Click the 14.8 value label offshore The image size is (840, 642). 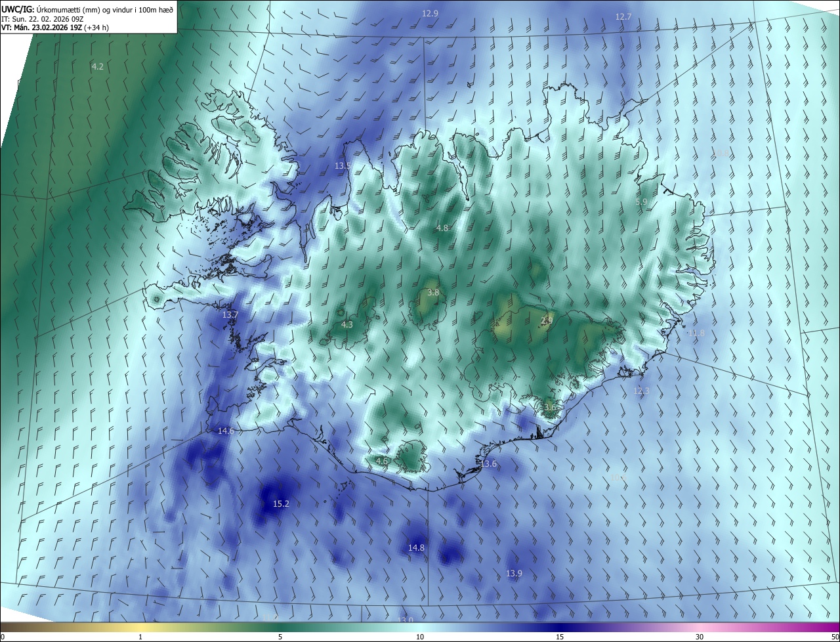click(x=416, y=547)
